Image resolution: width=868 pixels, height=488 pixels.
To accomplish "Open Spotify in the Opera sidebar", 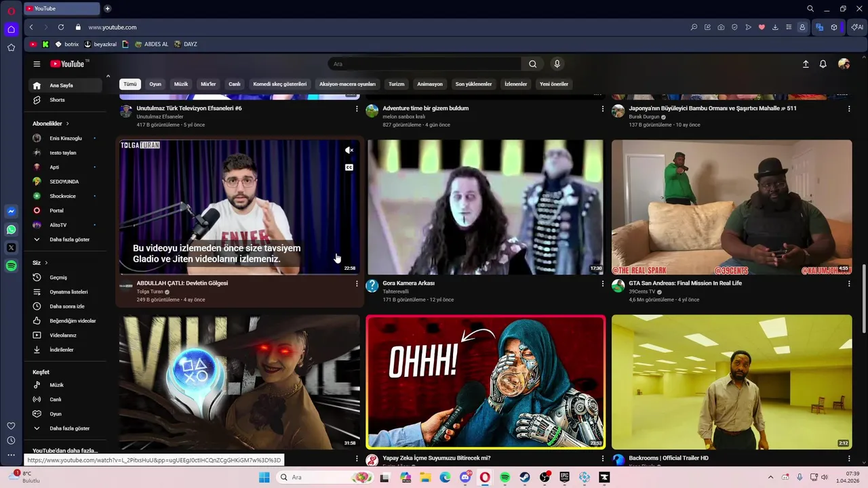I will tap(11, 266).
